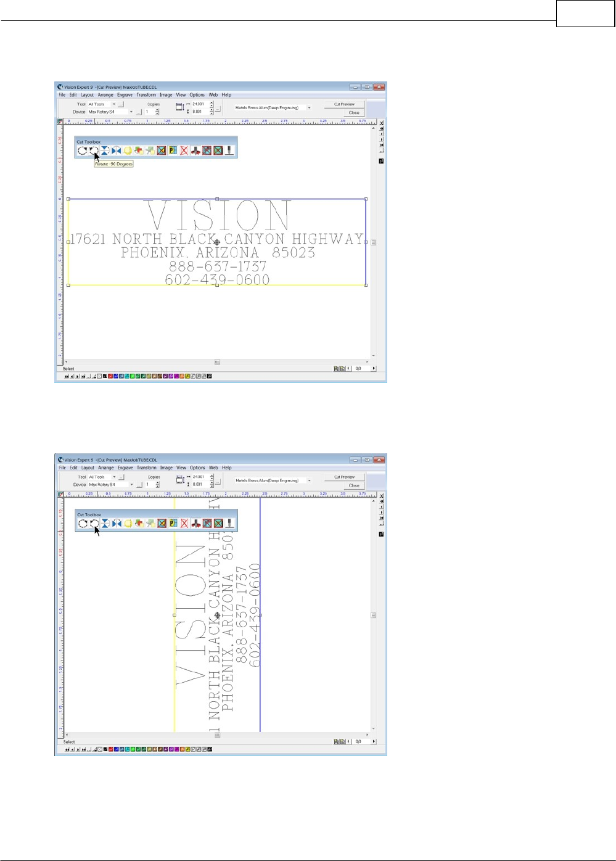This screenshot has height=861, width=616.
Task: Flip vertical icon in upper Cut Toolbox
Action: coord(105,150)
